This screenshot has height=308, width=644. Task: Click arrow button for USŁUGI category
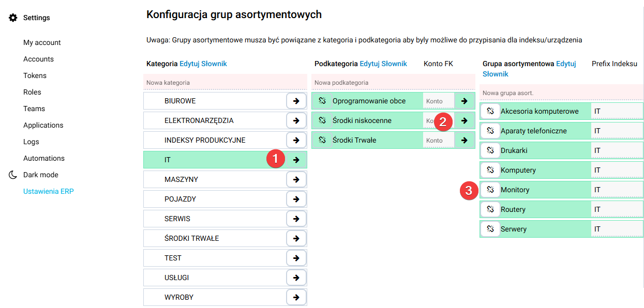(296, 278)
